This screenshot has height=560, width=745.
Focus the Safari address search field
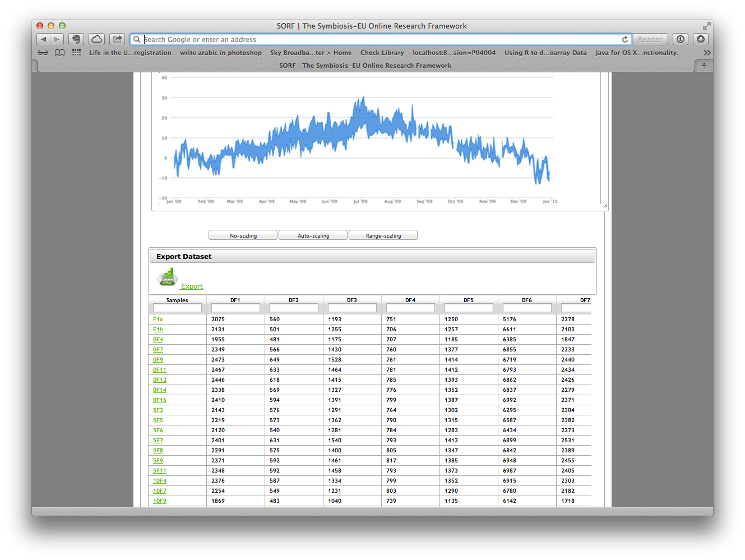point(381,39)
